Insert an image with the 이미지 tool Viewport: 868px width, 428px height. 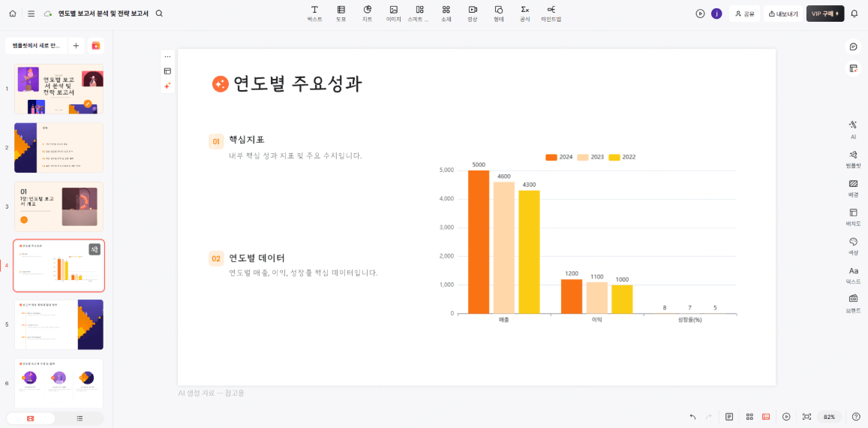pyautogui.click(x=394, y=14)
